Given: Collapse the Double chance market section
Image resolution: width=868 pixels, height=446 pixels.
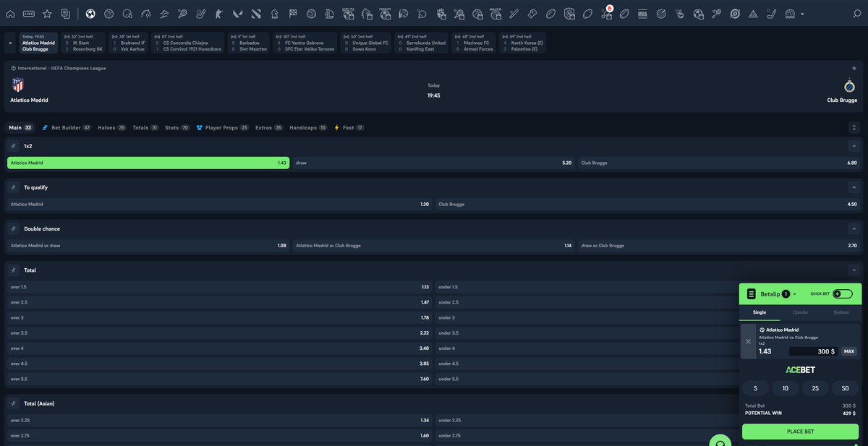Looking at the screenshot, I should click(x=853, y=228).
